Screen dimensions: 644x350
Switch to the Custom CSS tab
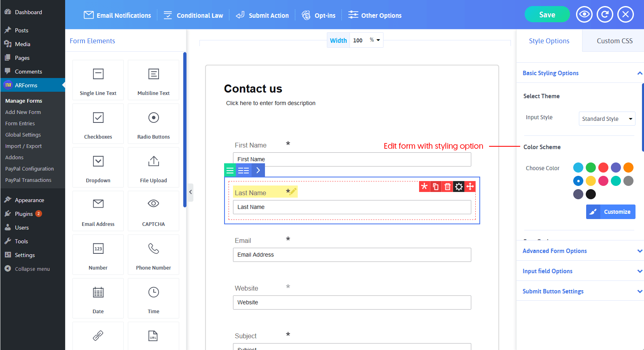click(x=614, y=41)
